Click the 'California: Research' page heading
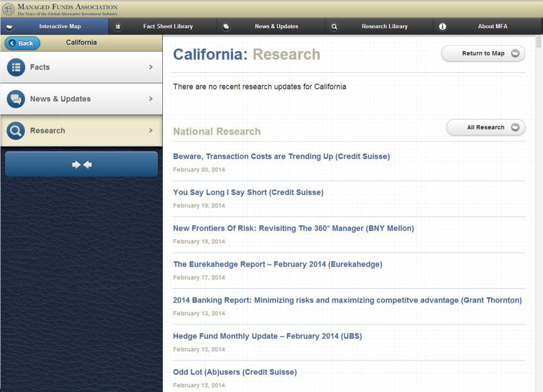This screenshot has width=543, height=392. 247,54
